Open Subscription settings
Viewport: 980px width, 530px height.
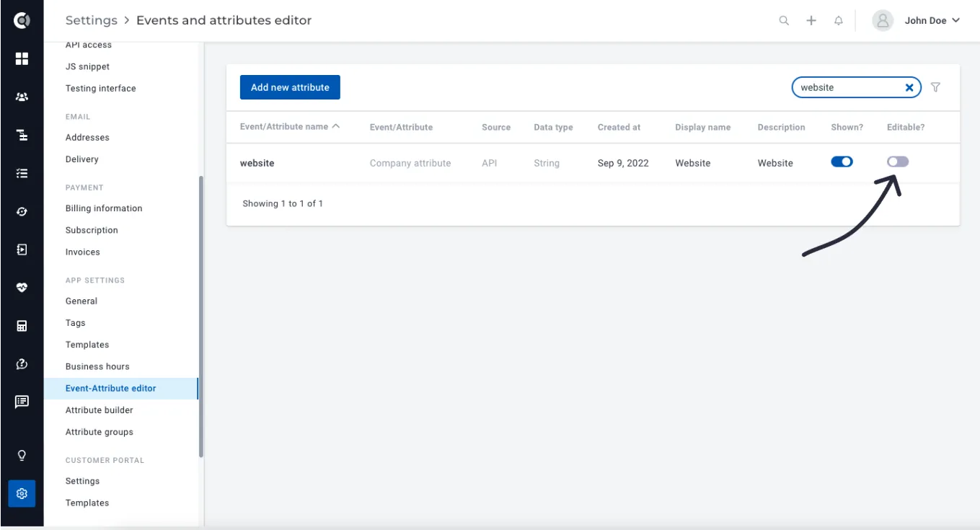[92, 231]
